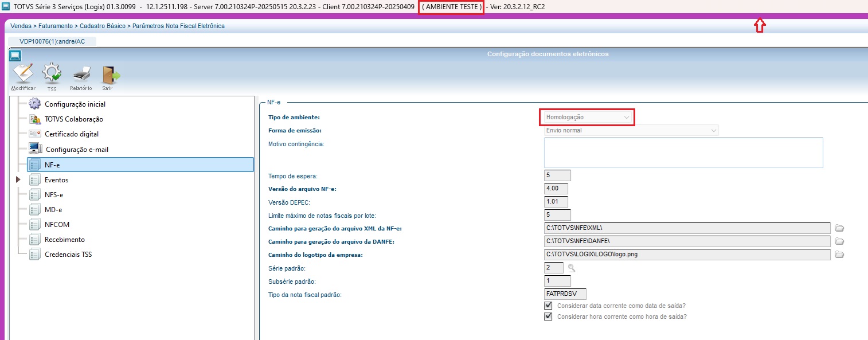The height and width of the screenshot is (340, 868).
Task: Browse folder for XML da NF-e path
Action: 840,228
